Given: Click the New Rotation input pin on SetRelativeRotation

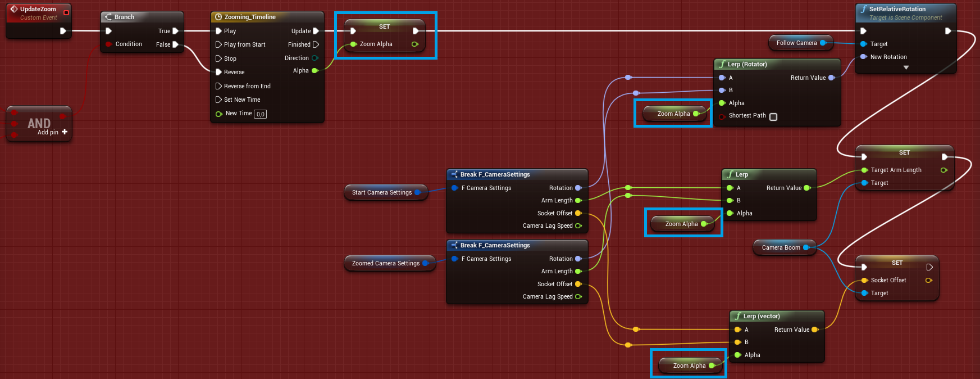Looking at the screenshot, I should (x=864, y=57).
